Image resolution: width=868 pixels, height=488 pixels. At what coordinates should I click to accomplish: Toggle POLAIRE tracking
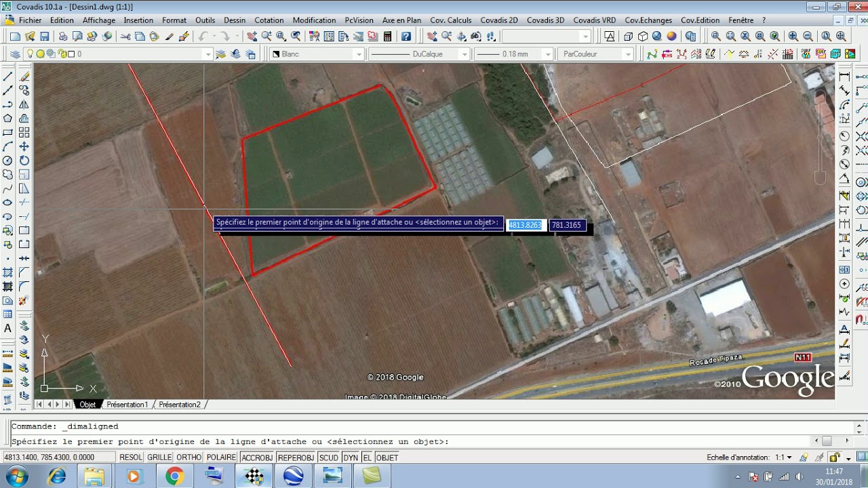pos(221,457)
